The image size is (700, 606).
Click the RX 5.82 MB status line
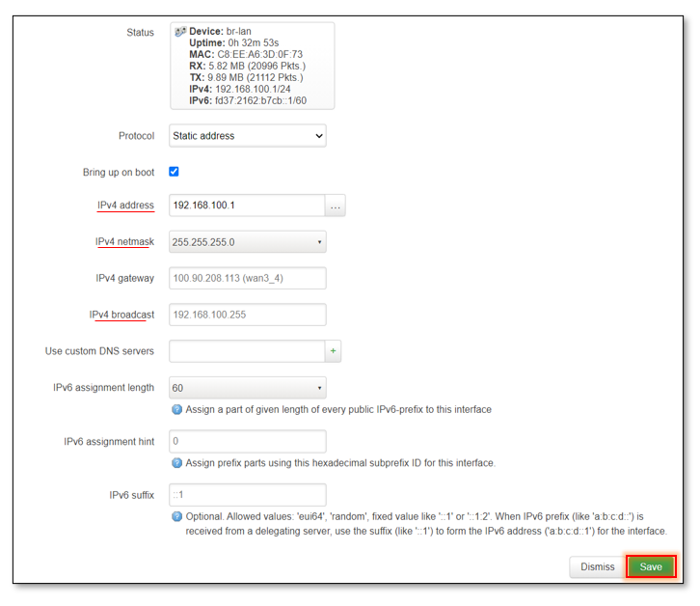[x=248, y=67]
